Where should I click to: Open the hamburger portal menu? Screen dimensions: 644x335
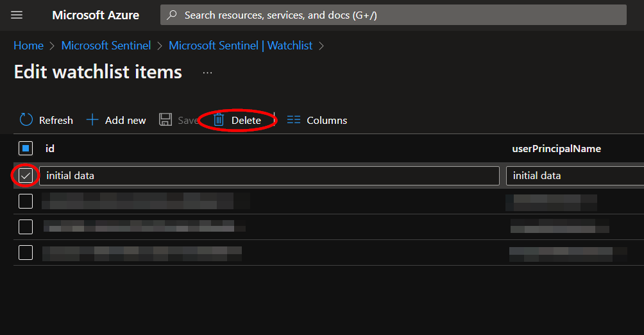[17, 15]
